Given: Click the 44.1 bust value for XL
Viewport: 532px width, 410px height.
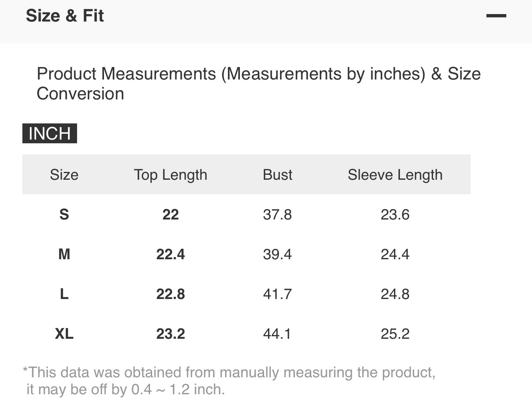Looking at the screenshot, I should pyautogui.click(x=278, y=333).
